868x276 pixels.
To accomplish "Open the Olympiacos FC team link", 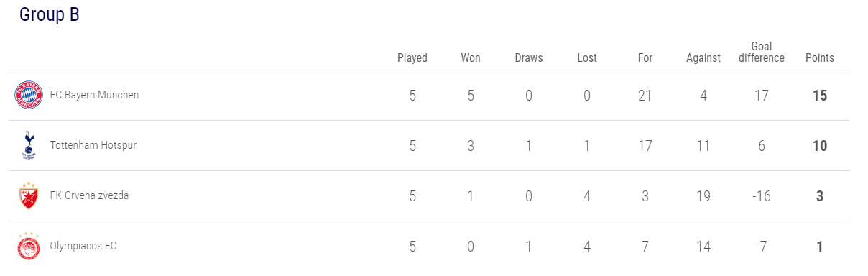I will 83,246.
